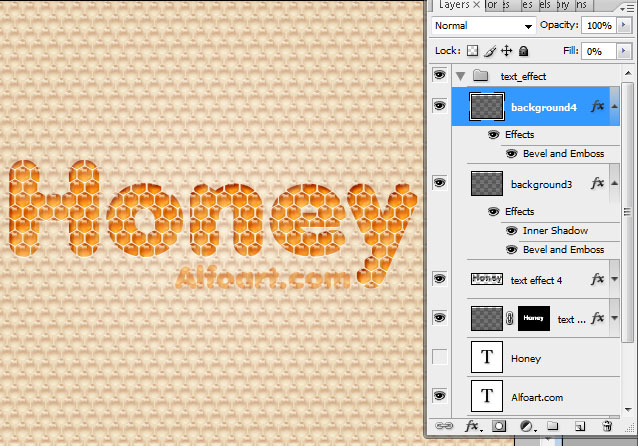638x446 pixels.
Task: Add a layer style with bottom fx button
Action: 472,426
